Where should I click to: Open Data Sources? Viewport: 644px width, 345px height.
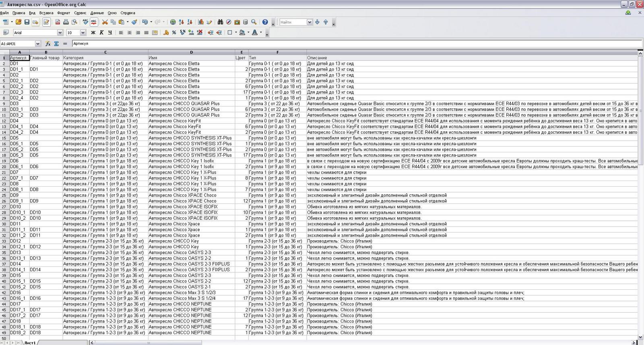(x=246, y=22)
